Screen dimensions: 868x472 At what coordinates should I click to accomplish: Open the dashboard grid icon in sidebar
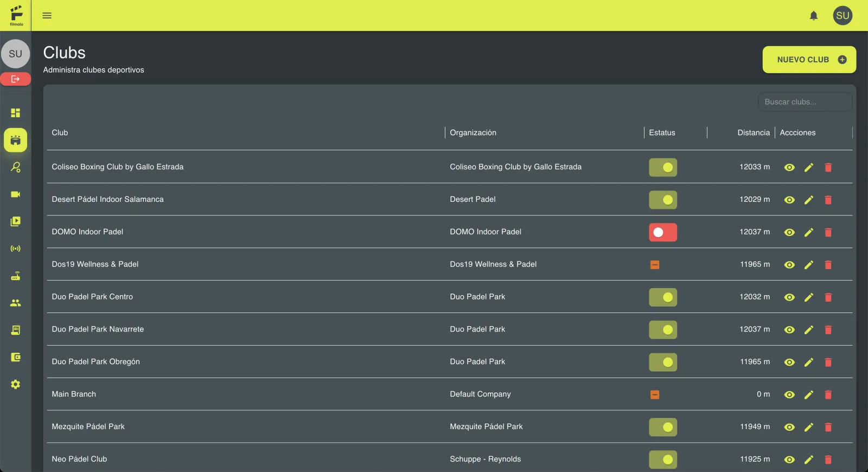[x=16, y=113]
